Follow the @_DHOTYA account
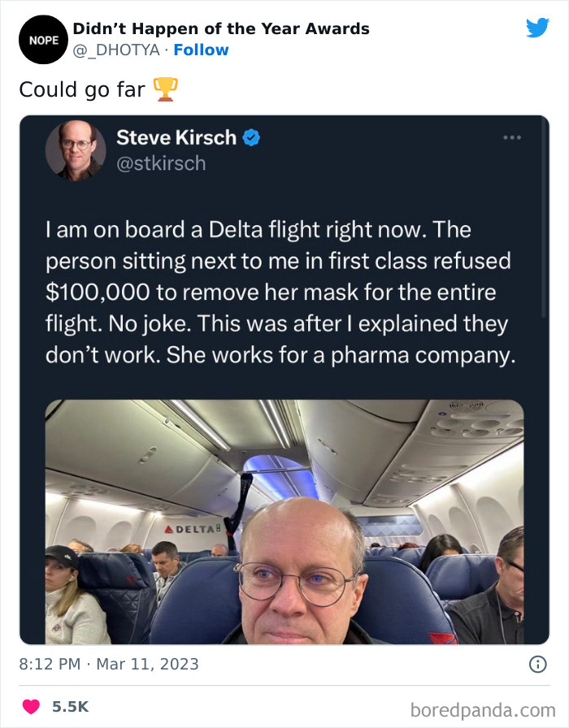569x728 pixels. click(201, 50)
